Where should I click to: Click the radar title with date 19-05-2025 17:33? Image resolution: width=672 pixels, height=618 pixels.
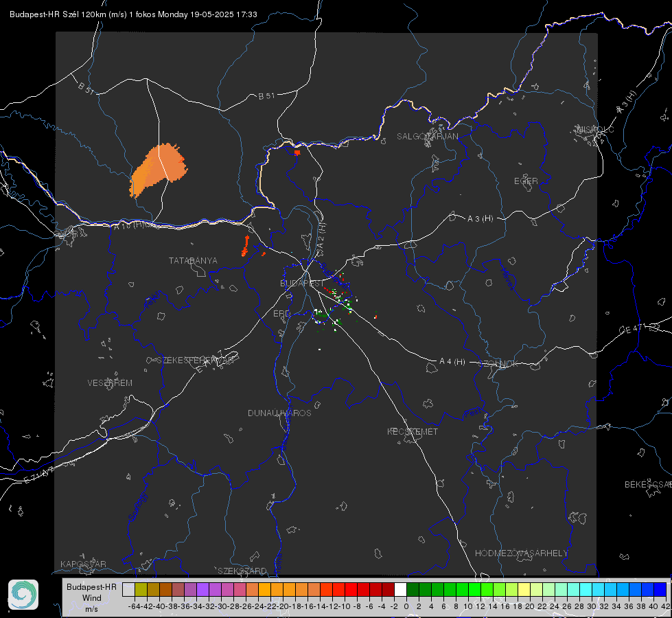tap(133, 14)
